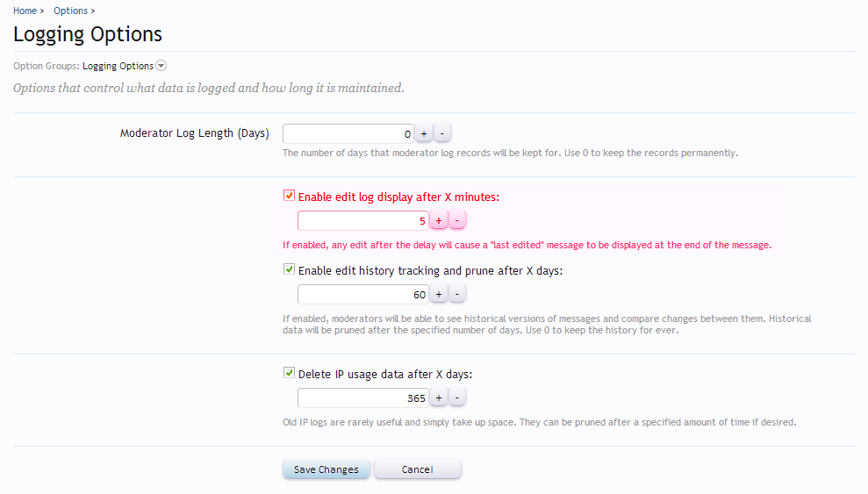Increase edit history prune days with plus
The image size is (868, 494).
click(439, 294)
